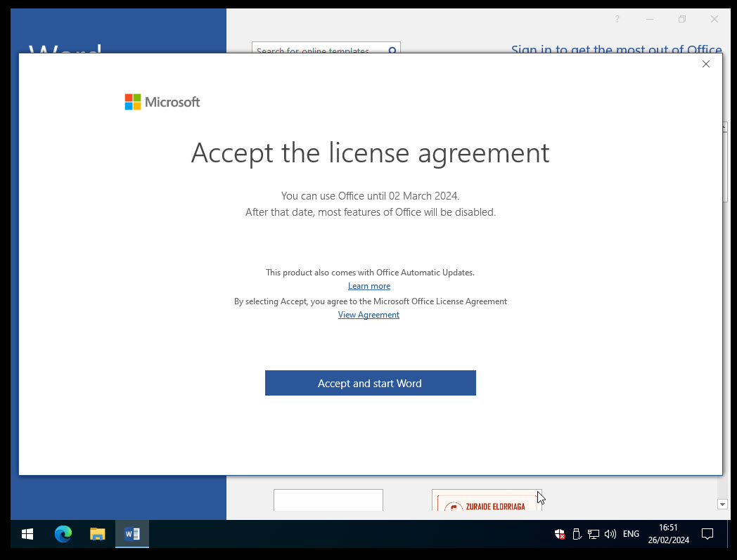The image size is (737, 560).
Task: Open the View Agreement link
Action: [368, 315]
